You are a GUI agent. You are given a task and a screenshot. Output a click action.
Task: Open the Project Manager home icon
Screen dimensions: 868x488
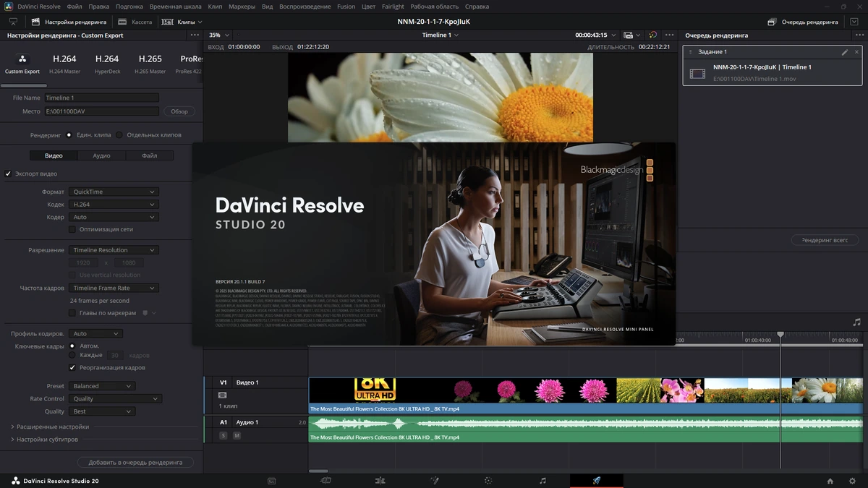click(x=830, y=481)
